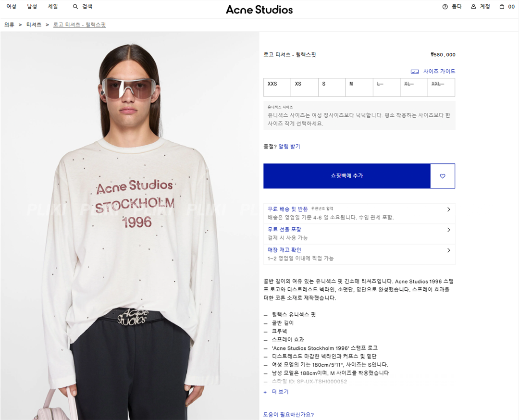The height and width of the screenshot is (420, 519).
Task: Open the account person icon
Action: 473,7
